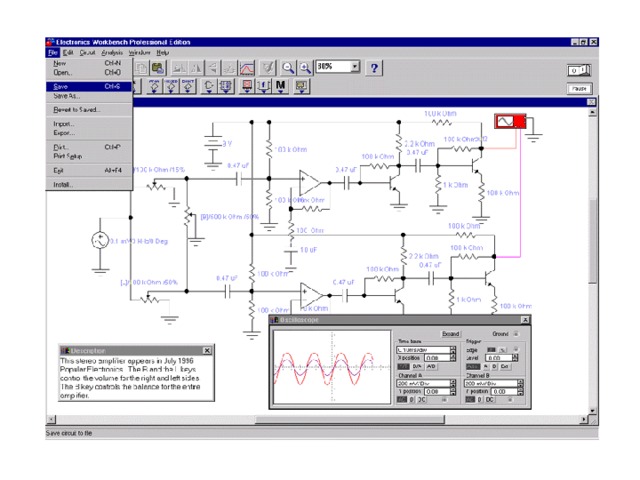This screenshot has height=480, width=640.
Task: Set Channel B coupling to DC
Action: coord(489,400)
